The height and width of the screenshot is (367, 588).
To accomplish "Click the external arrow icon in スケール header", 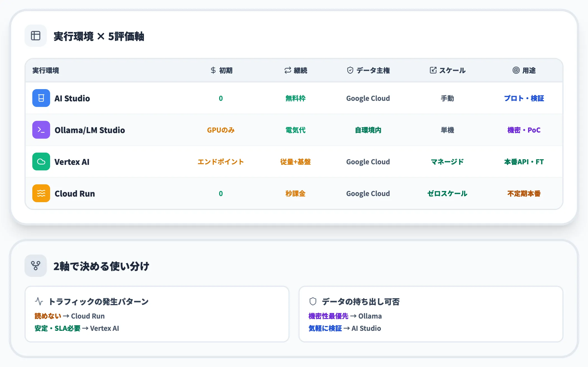I will 433,70.
